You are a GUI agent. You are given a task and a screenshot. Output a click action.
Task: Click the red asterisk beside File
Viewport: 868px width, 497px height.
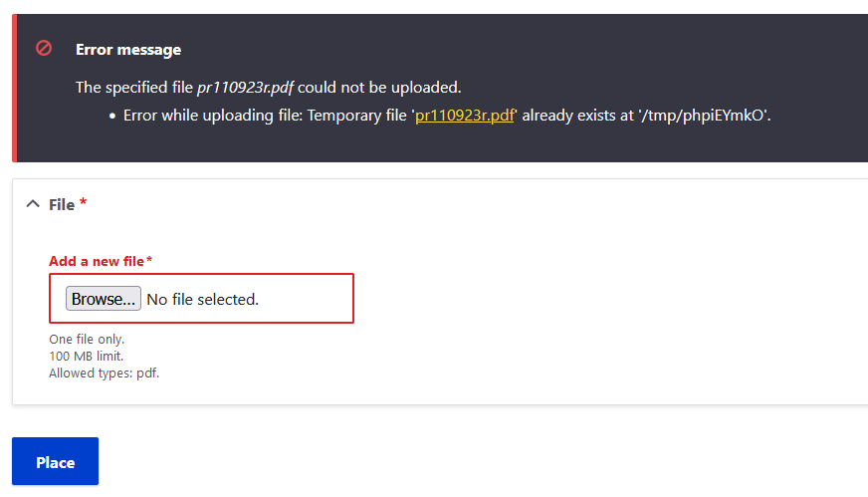click(83, 201)
